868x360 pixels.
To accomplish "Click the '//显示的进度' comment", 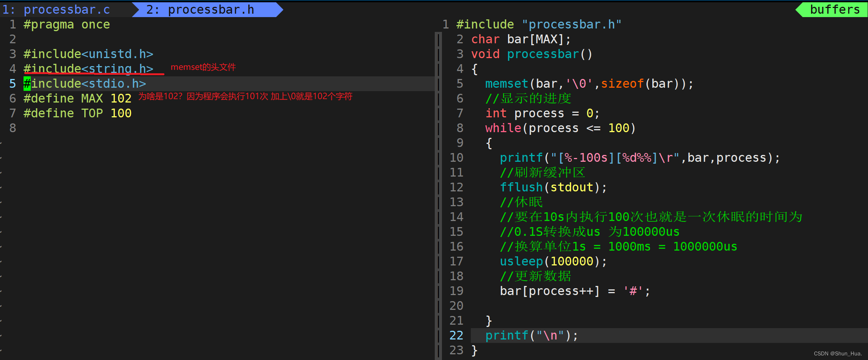I will pyautogui.click(x=528, y=99).
